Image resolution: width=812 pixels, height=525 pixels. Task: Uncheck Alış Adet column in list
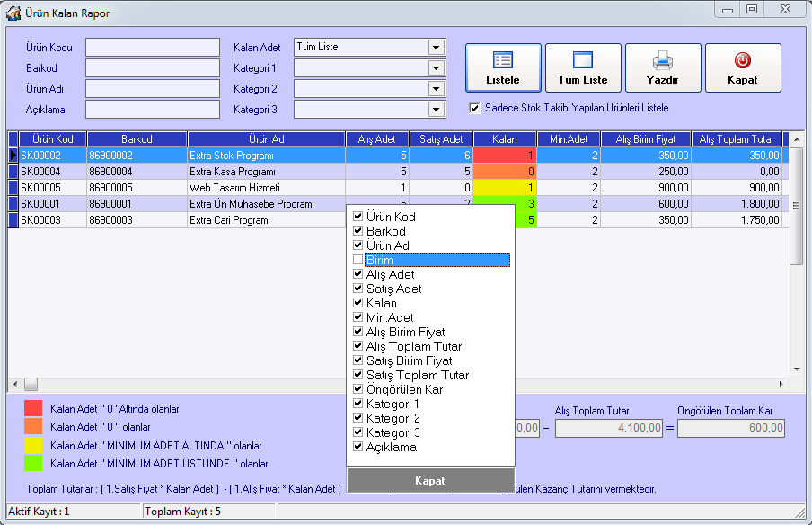point(357,273)
